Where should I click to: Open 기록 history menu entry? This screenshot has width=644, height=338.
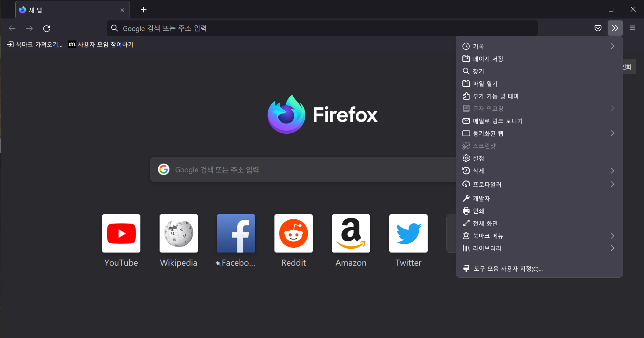pyautogui.click(x=539, y=46)
